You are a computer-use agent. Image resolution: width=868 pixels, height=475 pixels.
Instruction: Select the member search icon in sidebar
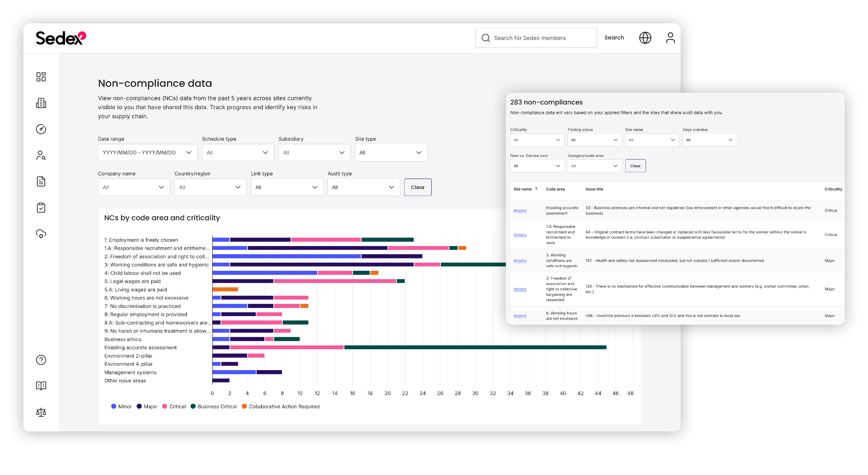[x=41, y=155]
